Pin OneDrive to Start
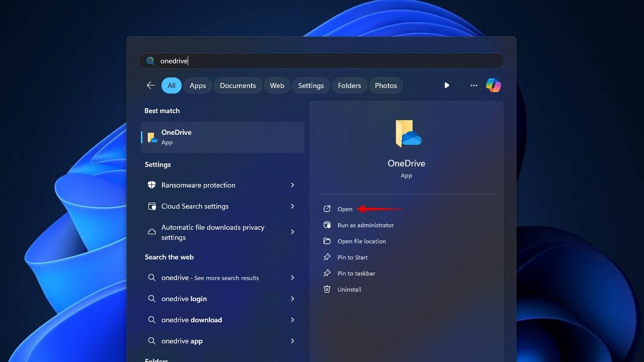Viewport: 644px width, 362px height. 352,257
